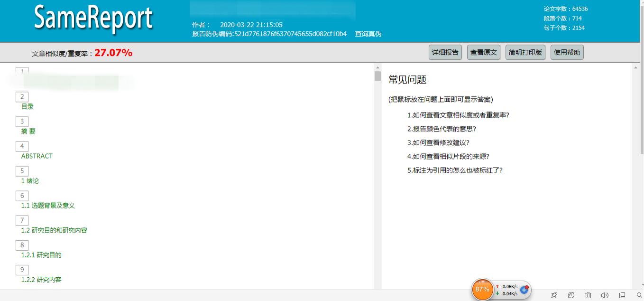The image size is (644, 301).
Task: Click the 查看原文 view original button
Action: 483,52
